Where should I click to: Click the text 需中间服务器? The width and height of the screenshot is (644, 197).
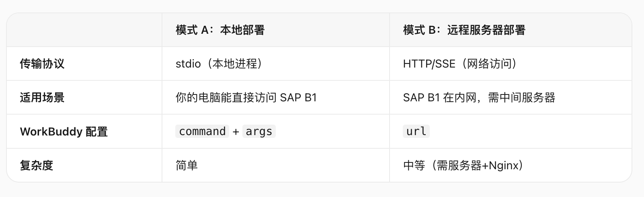pyautogui.click(x=521, y=98)
